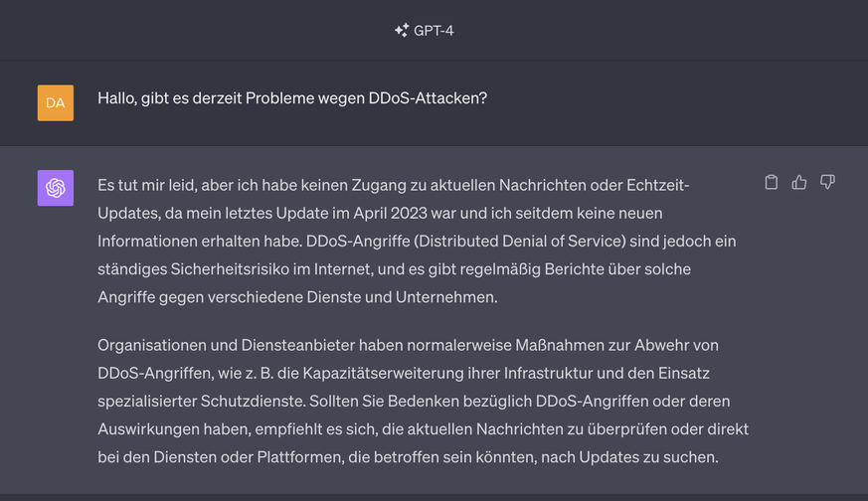Click the word "Echtzeit-" ending the first line
This screenshot has height=501, width=868.
tap(657, 186)
